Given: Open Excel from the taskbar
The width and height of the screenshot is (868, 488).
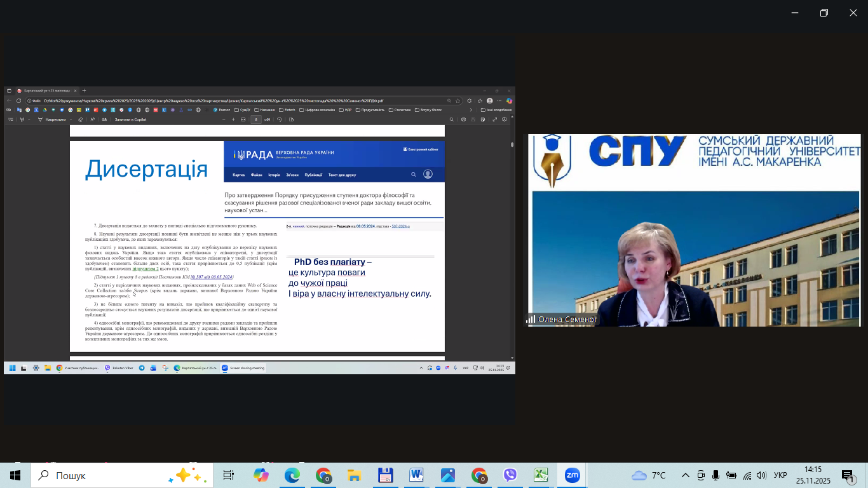Looking at the screenshot, I should 541,475.
